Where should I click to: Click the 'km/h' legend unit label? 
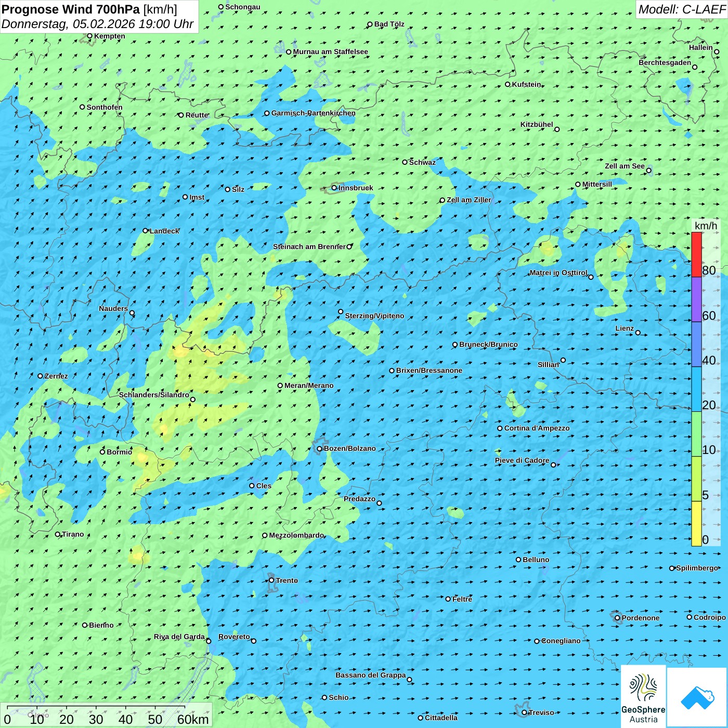click(x=706, y=226)
